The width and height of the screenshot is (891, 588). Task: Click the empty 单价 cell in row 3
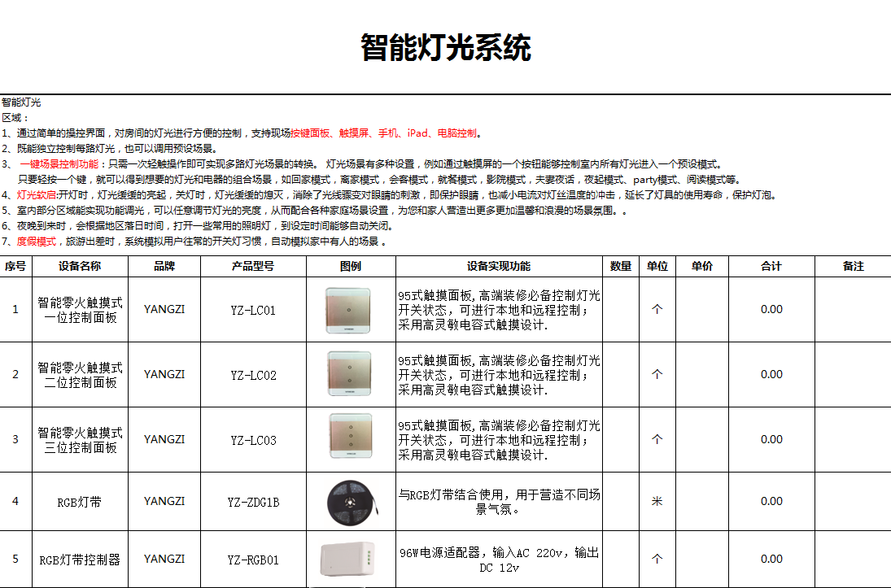click(x=701, y=439)
